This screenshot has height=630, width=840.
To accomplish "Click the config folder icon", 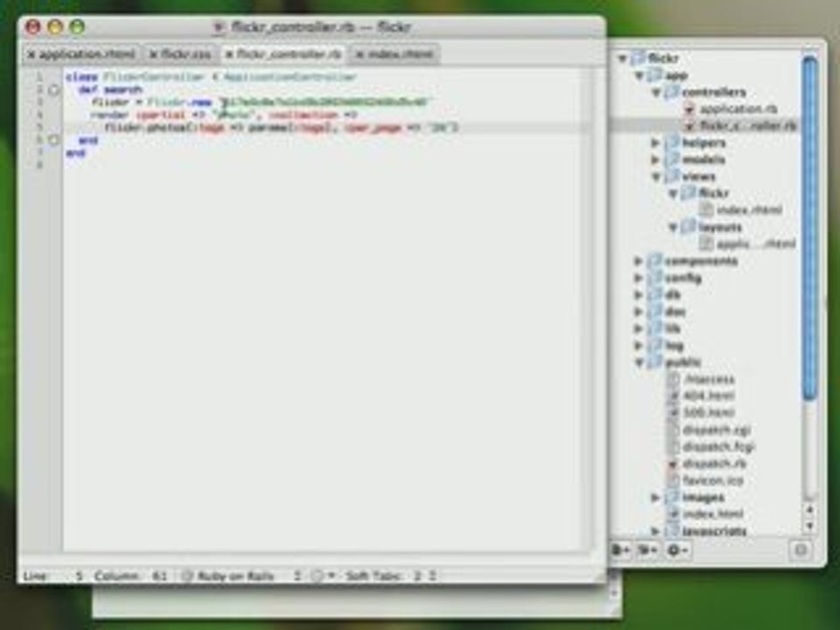I will click(x=654, y=278).
